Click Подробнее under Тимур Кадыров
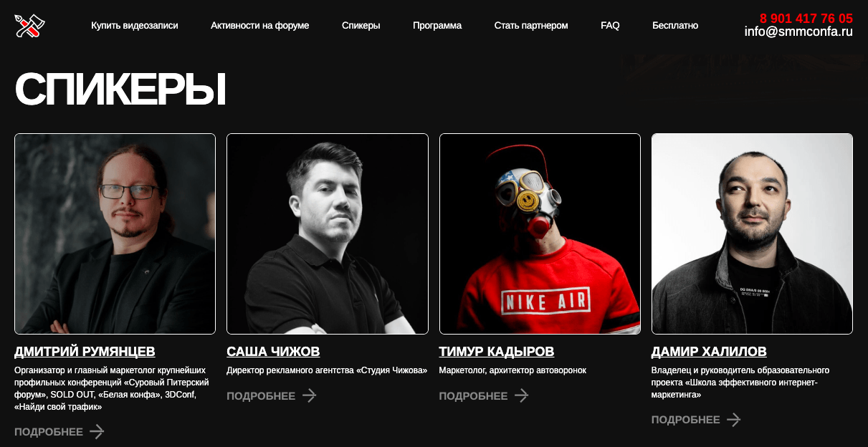 pos(473,396)
